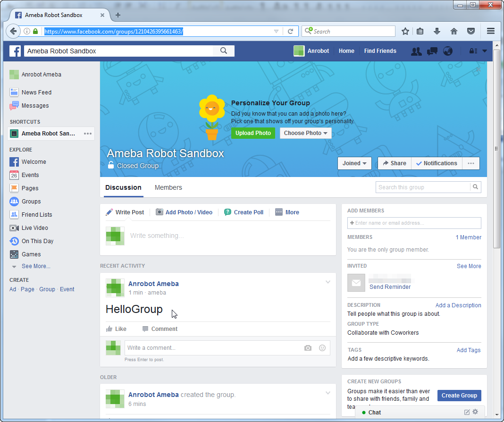Open Messages chat bubbles icon in header

pyautogui.click(x=432, y=51)
